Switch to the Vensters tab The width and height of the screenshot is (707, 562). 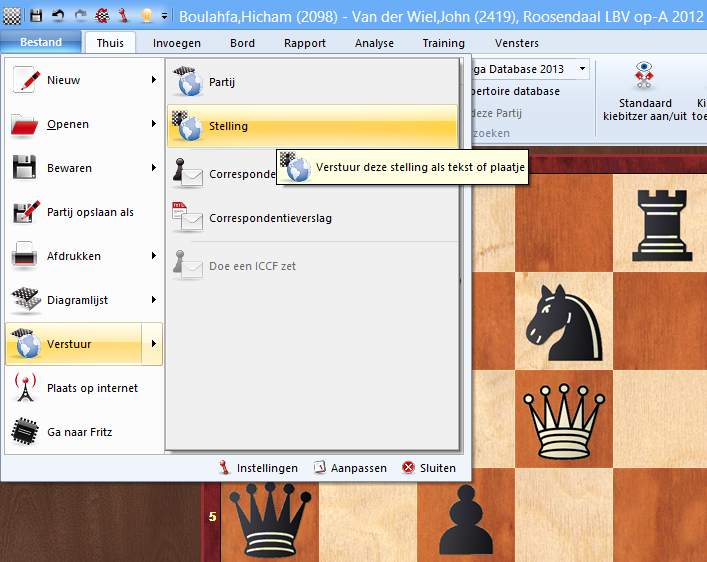pyautogui.click(x=517, y=43)
